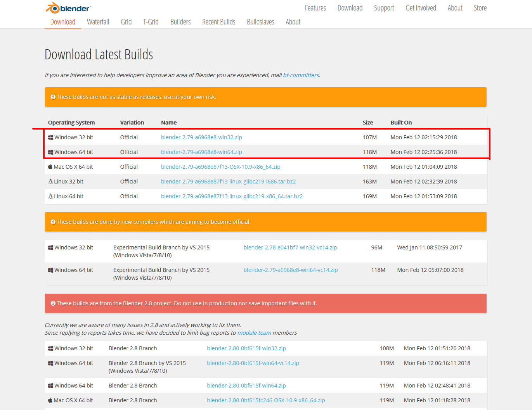Select the Buildslaves tab
532x410 pixels.
pyautogui.click(x=260, y=22)
